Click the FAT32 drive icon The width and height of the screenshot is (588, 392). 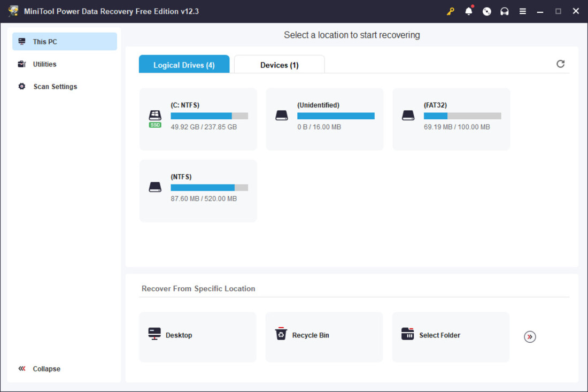click(408, 115)
